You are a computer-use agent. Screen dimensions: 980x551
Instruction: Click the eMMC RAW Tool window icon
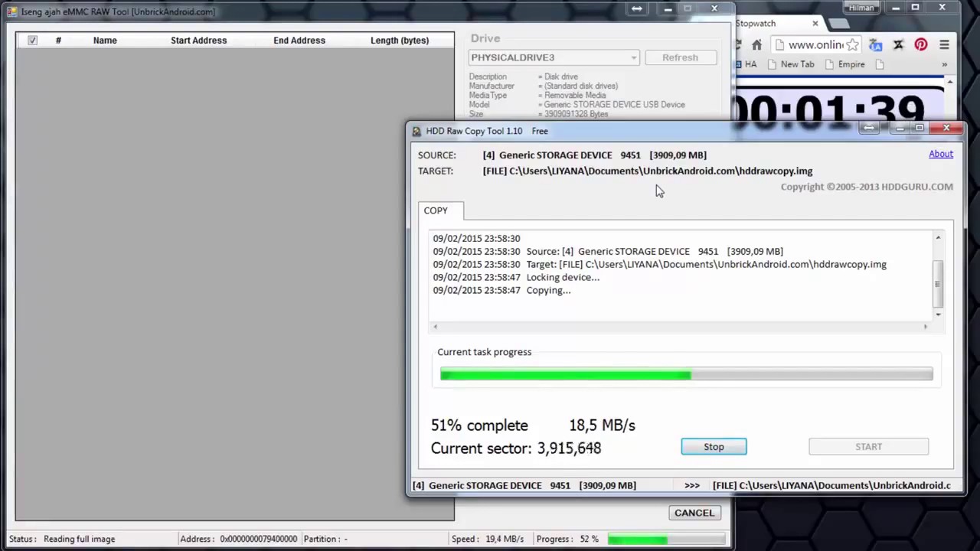pyautogui.click(x=11, y=11)
